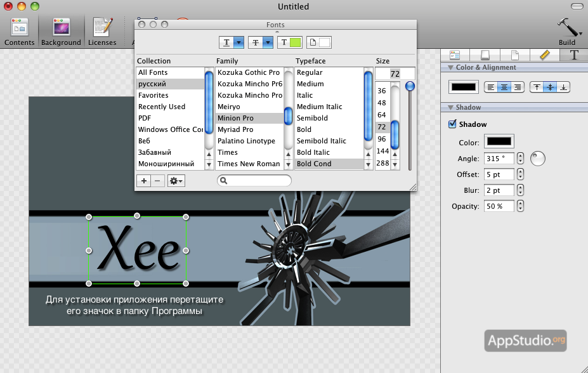The height and width of the screenshot is (373, 588).
Task: Click the shadow angle dial
Action: [x=538, y=159]
